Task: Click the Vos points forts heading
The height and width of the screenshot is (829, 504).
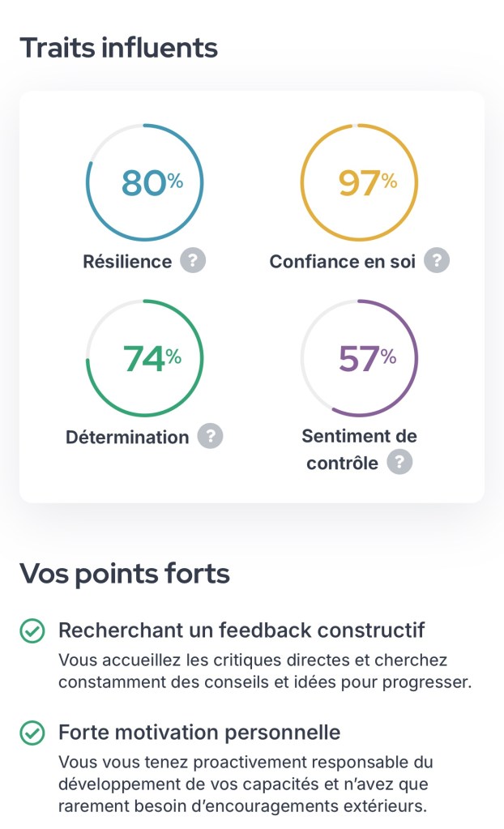Action: 125,574
